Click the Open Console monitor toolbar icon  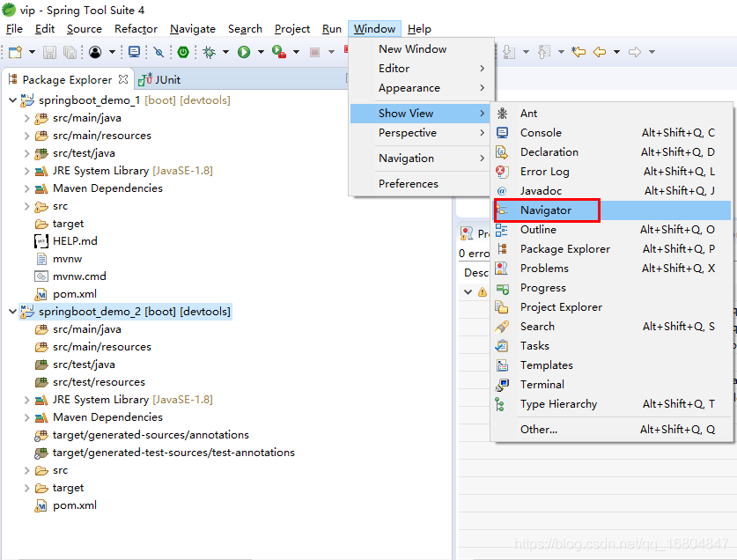(134, 52)
